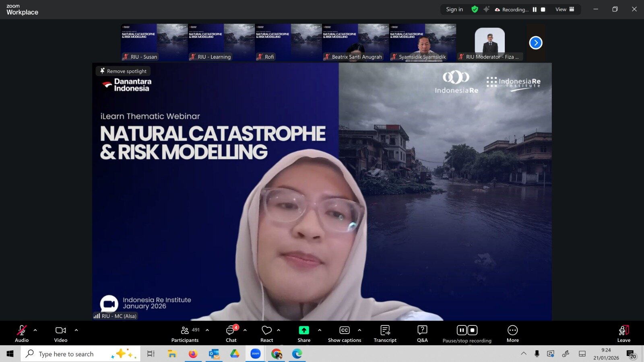Toggle the Video camera on or off
This screenshot has height=362, width=644.
click(x=61, y=334)
